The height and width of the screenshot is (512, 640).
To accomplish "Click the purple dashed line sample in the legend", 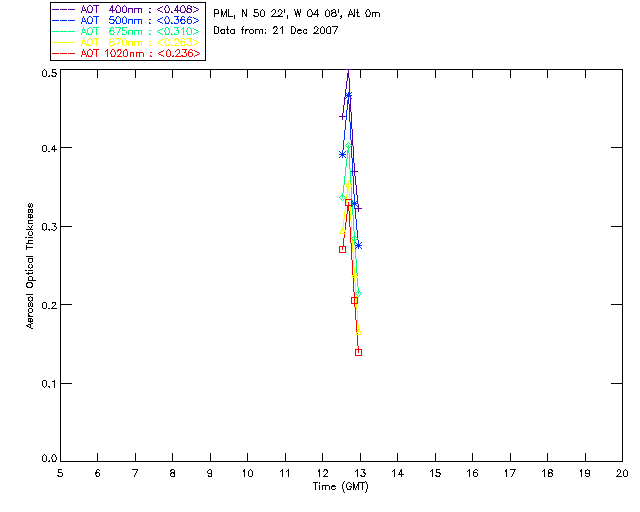I will click(64, 9).
